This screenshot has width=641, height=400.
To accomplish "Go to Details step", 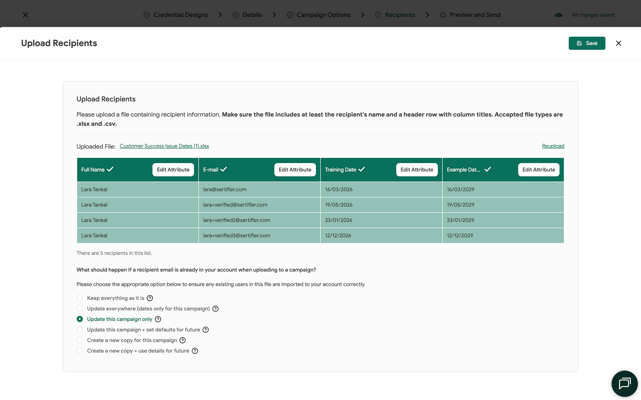I will pyautogui.click(x=247, y=15).
